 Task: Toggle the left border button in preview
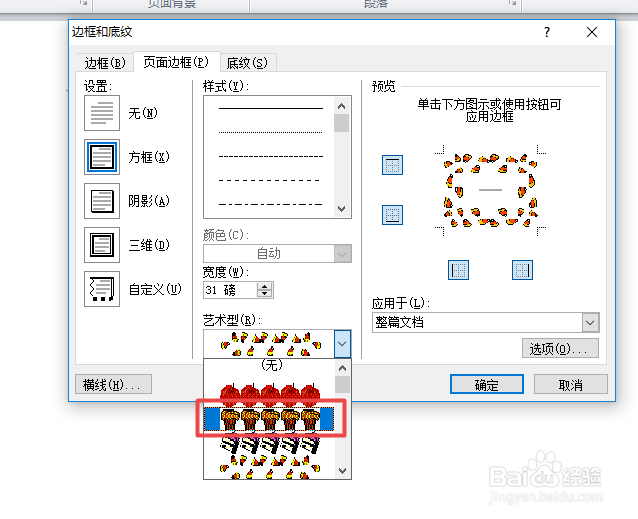(458, 270)
